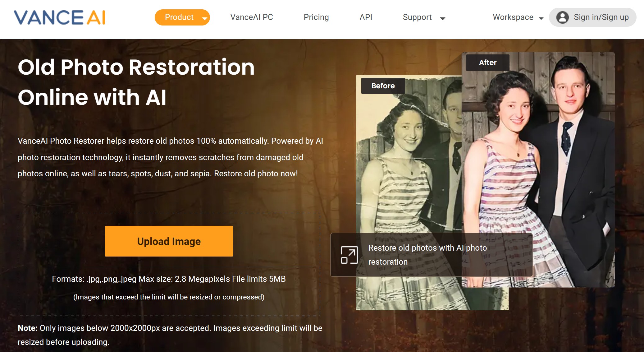Screen dimensions: 644x352
Task: Click the Upload Image button
Action: coord(169,241)
